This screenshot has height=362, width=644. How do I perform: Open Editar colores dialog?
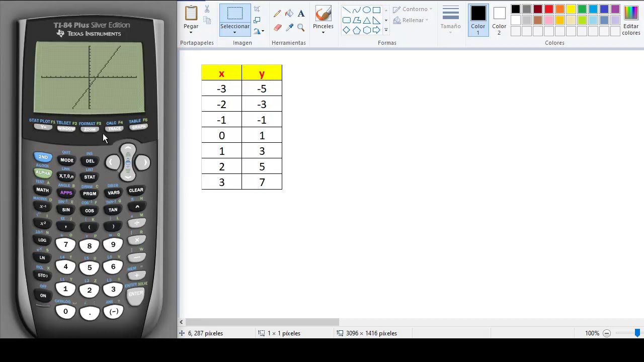(x=631, y=20)
